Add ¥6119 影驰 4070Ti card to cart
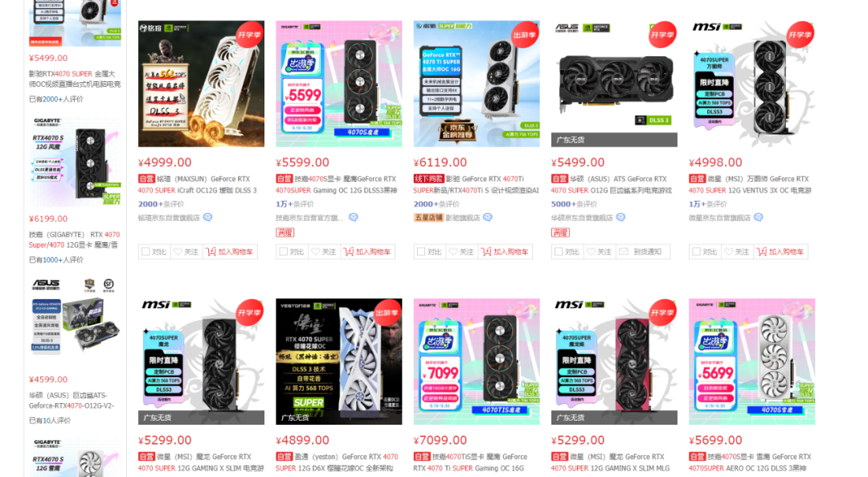Viewport: 868px width, 477px height. click(506, 252)
